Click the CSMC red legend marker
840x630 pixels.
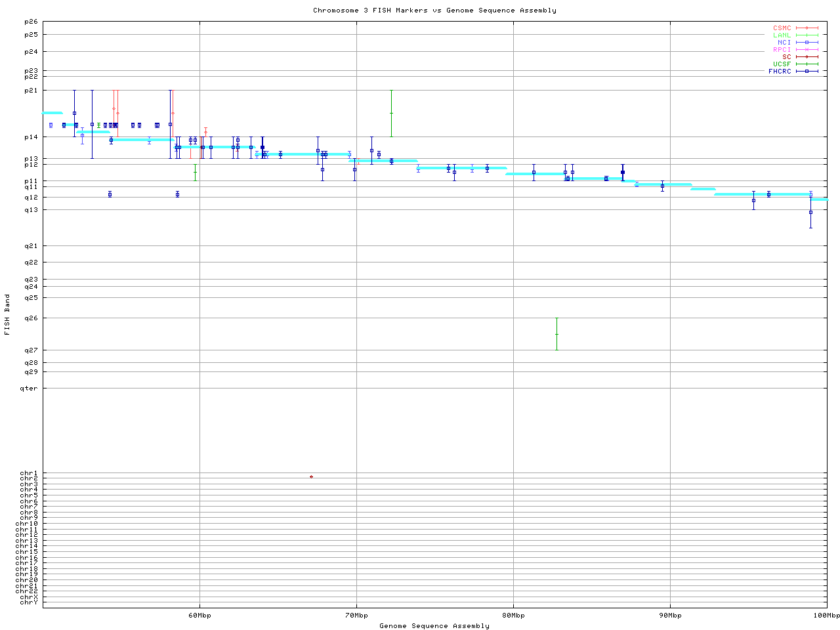click(807, 28)
